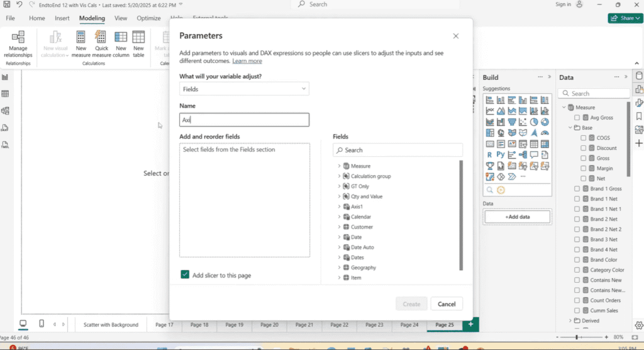644x350 pixels.
Task: Select the scatter chart visual icon
Action: (x=523, y=122)
